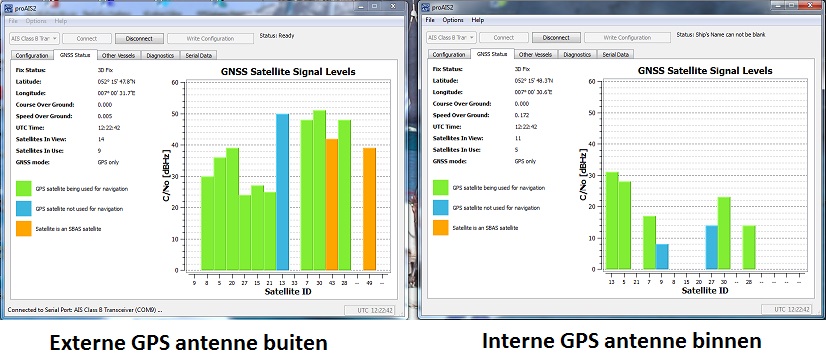Open the Diagnostics tab in right window
The height and width of the screenshot is (364, 826).
[x=577, y=54]
